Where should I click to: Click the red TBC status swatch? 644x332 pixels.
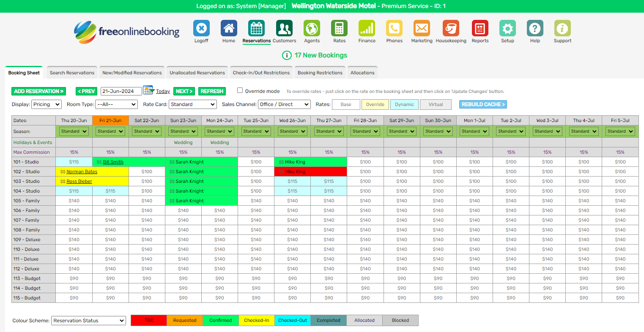pos(149,320)
